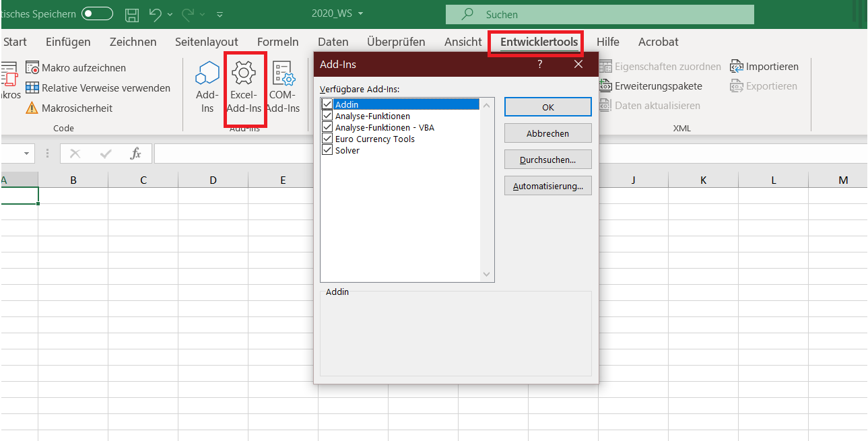
Task: Uncheck the Analyse-Funktionen - VBA checkbox
Action: coord(327,127)
